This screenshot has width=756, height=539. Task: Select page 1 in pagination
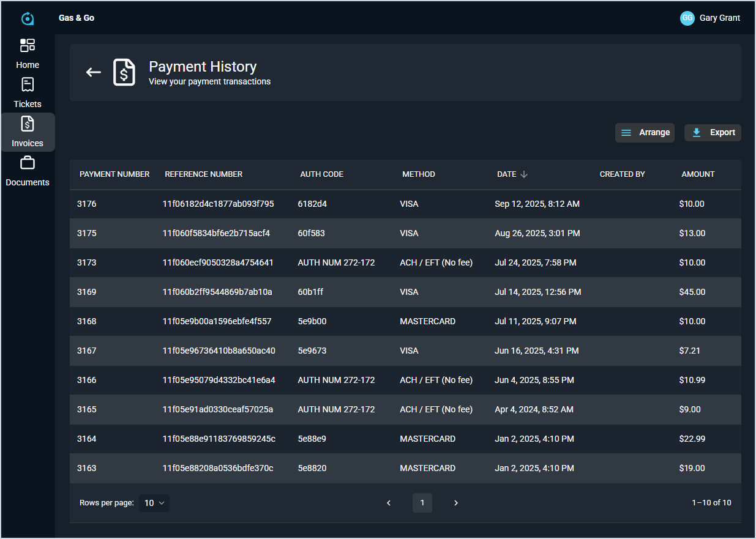click(422, 503)
